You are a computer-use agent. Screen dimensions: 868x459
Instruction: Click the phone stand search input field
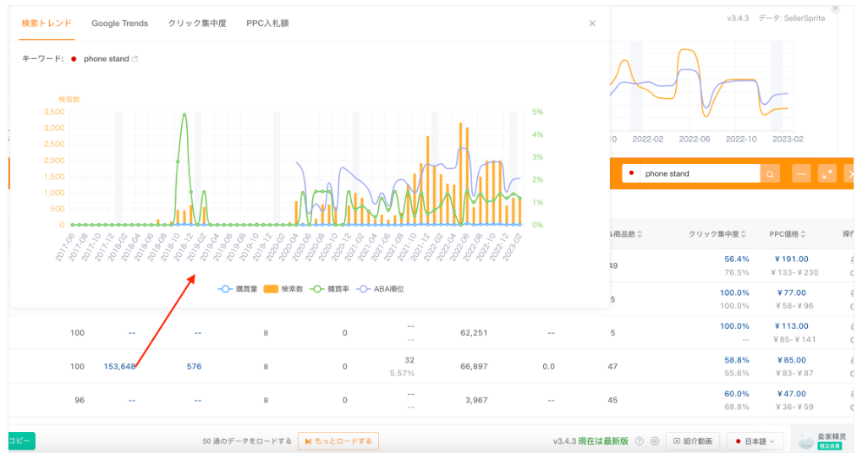698,174
